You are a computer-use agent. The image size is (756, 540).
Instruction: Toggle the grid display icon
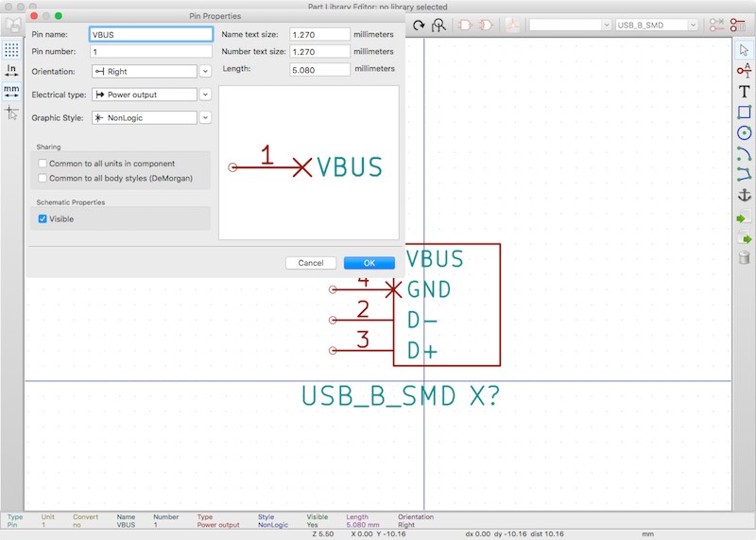pos(11,50)
